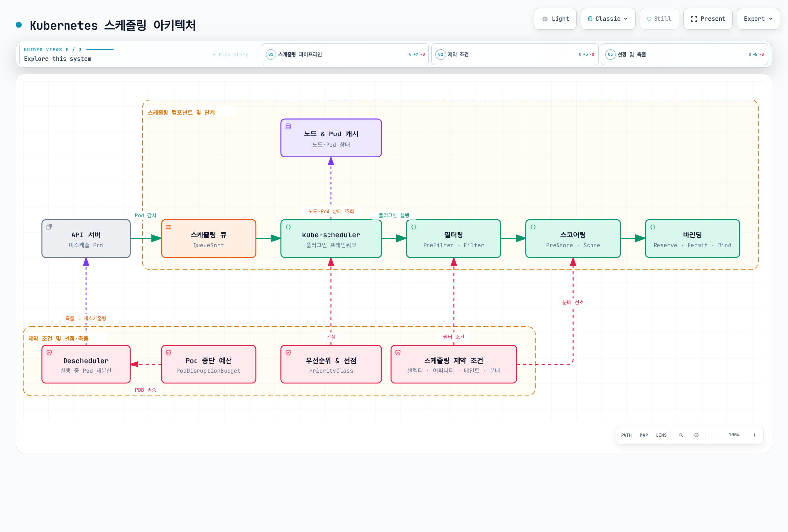Select the 스케줄링 큐 node
Image resolution: width=788 pixels, height=532 pixels.
(208, 238)
